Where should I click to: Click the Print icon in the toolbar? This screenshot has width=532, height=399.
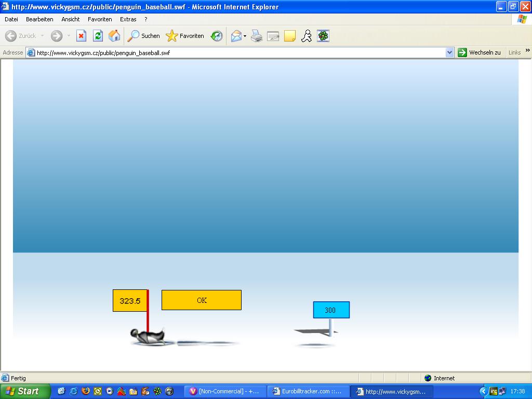point(257,36)
